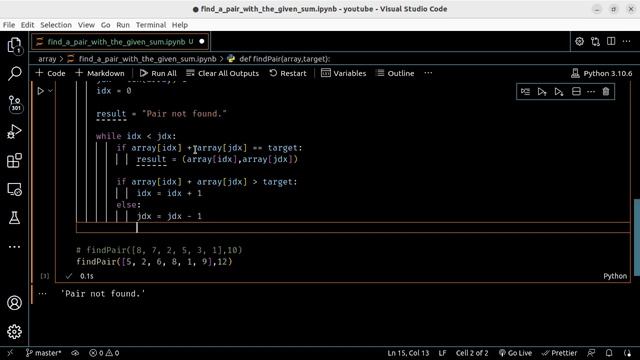Image resolution: width=640 pixels, height=360 pixels.
Task: Open more notebook toolbar actions ellipsis
Action: coord(428,73)
